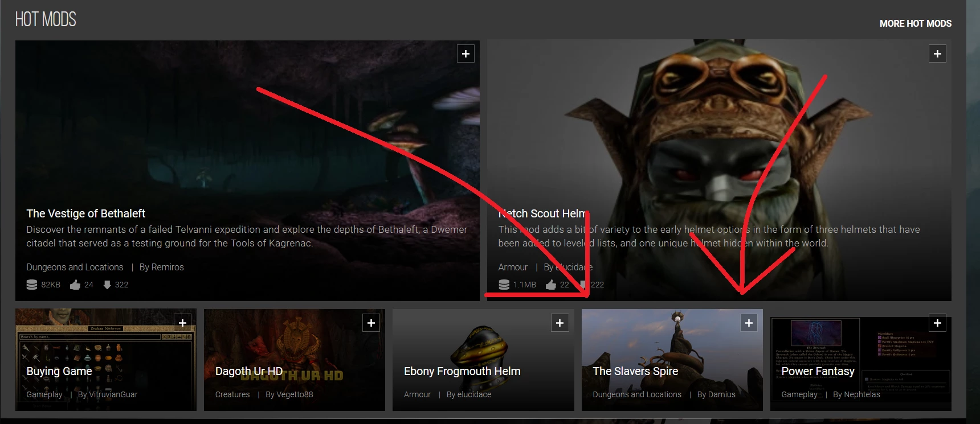The width and height of the screenshot is (980, 424).
Task: Click the 322 downloads count
Action: 121,285
